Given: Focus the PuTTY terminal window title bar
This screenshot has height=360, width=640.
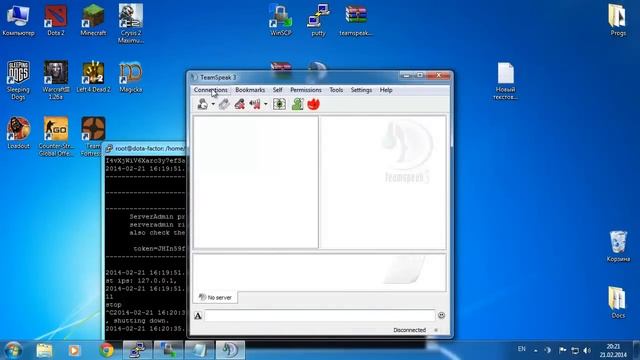Looking at the screenshot, I should coord(145,149).
